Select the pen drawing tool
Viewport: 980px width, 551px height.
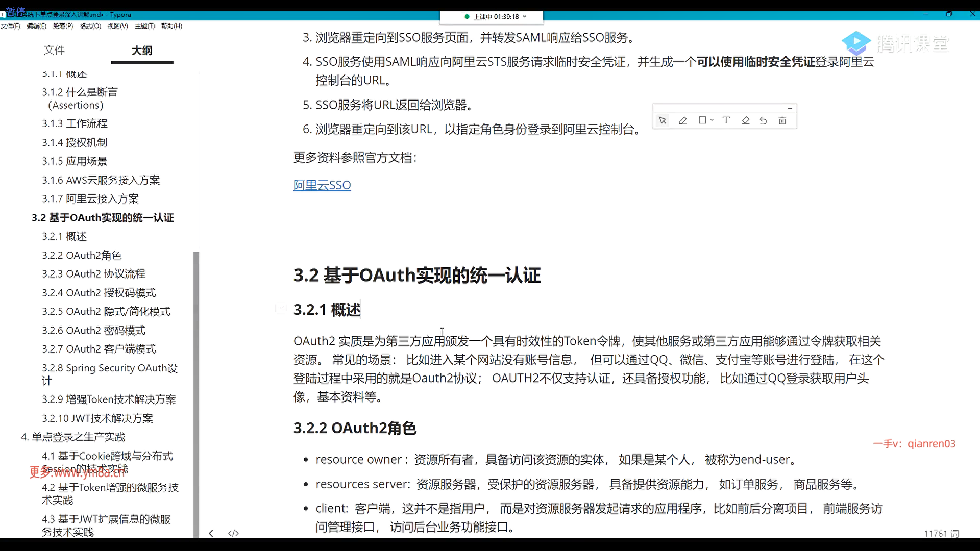(x=682, y=121)
